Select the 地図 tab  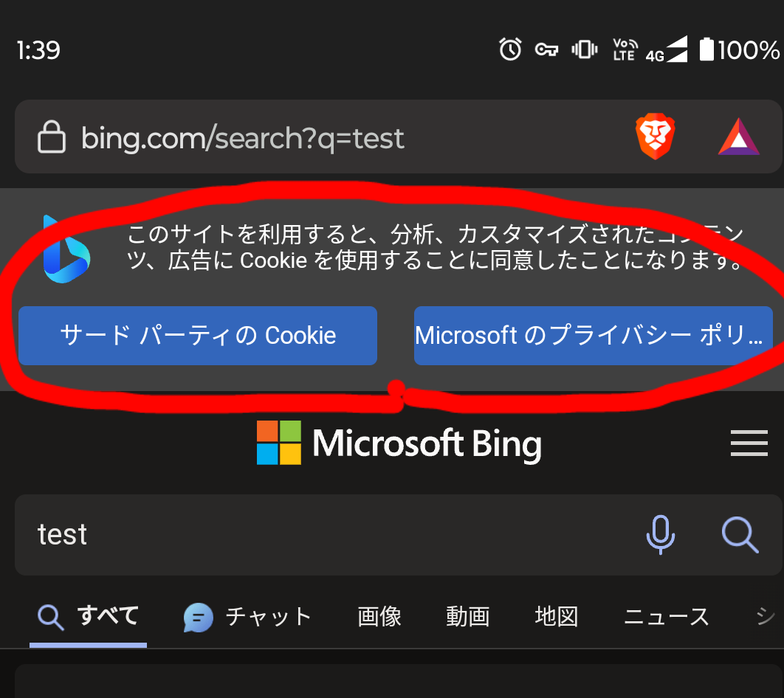click(556, 617)
